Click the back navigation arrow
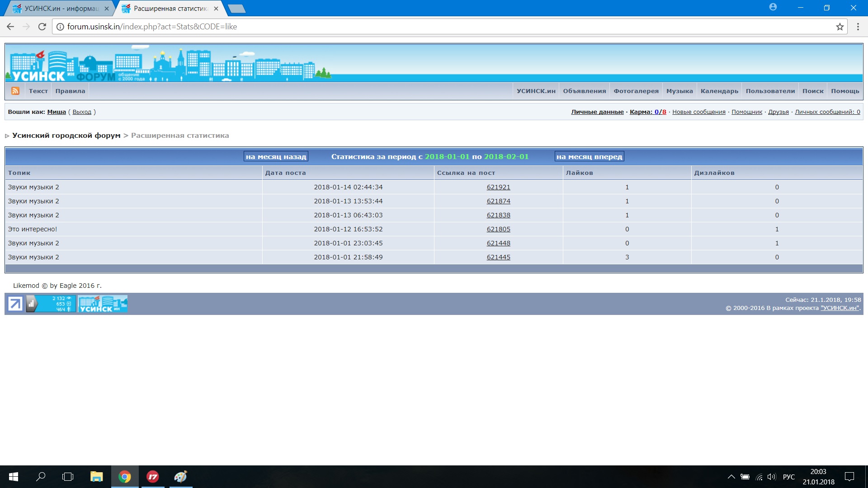868x488 pixels. coord(10,27)
